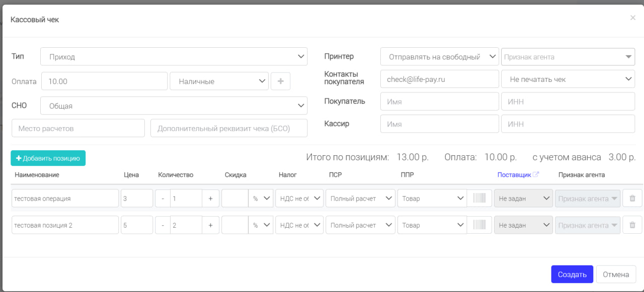Click the Добавить позицию button
This screenshot has width=644, height=292.
point(48,158)
